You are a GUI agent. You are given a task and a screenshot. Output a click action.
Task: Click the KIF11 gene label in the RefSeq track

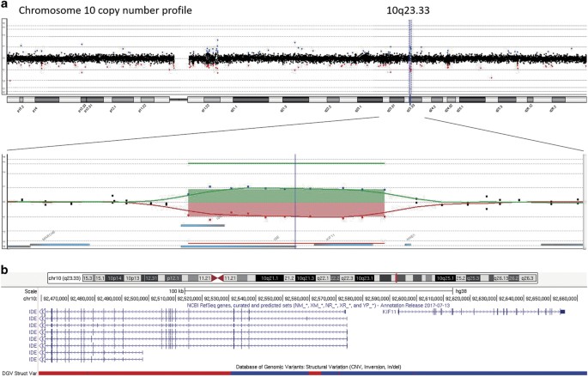[x=389, y=312]
